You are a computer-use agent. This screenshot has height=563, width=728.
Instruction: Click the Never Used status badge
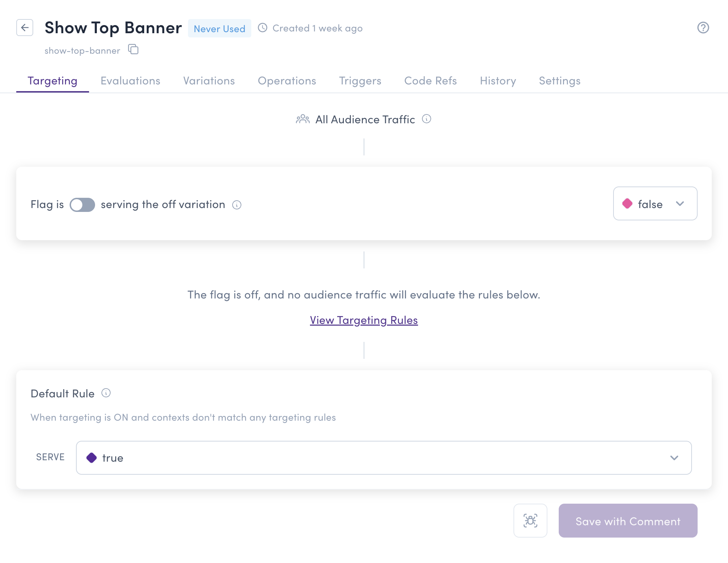219,29
